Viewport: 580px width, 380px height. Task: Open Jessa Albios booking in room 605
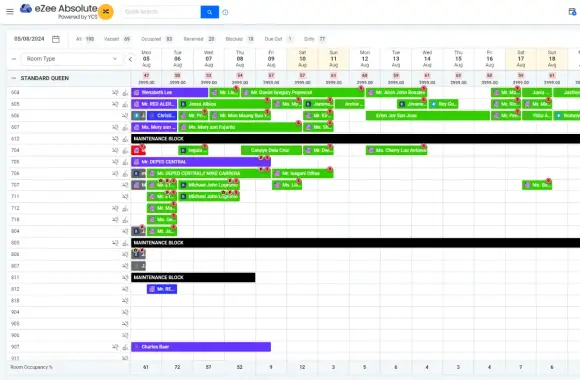tap(224, 104)
